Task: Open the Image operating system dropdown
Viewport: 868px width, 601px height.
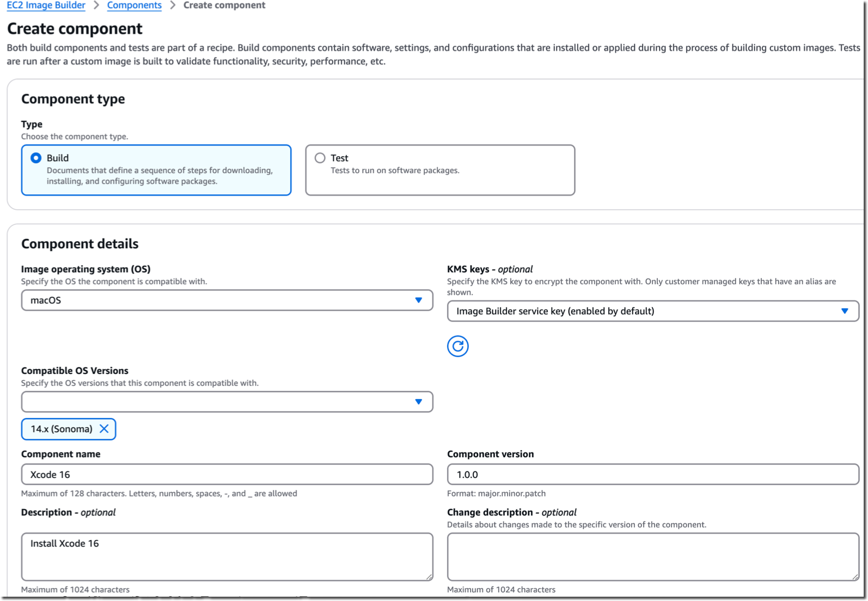Action: click(x=227, y=300)
